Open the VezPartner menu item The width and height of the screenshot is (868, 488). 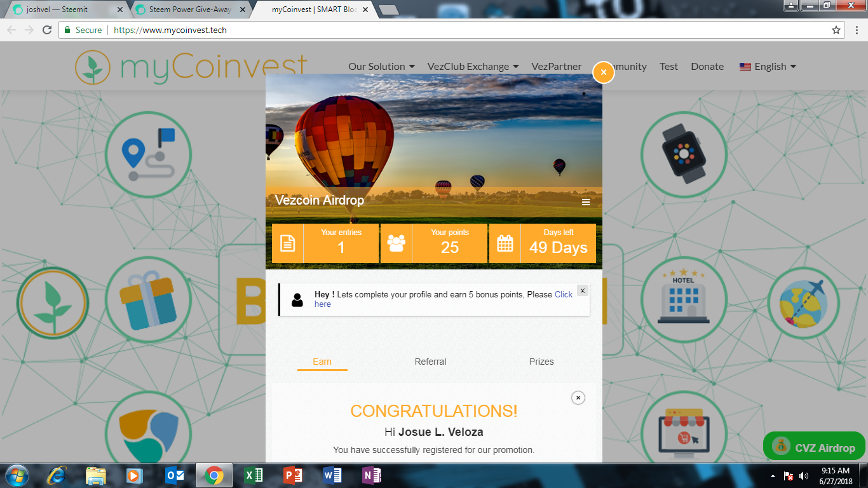tap(557, 66)
